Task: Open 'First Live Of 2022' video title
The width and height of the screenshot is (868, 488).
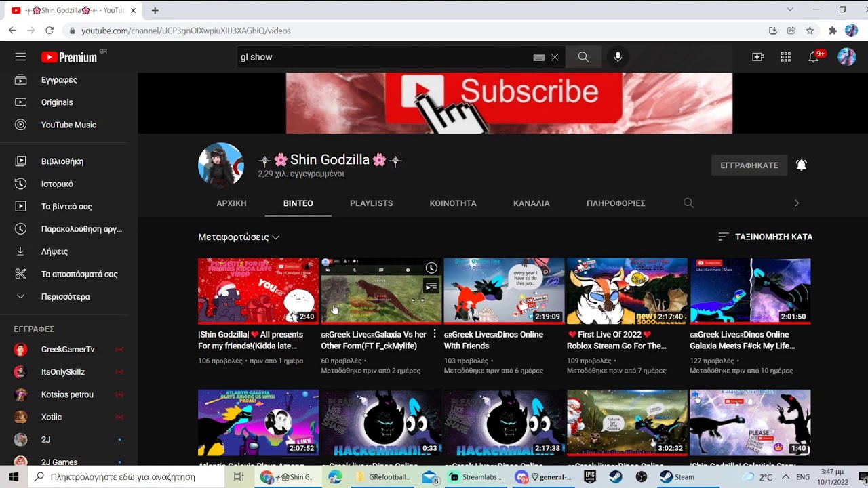Action: (x=616, y=340)
